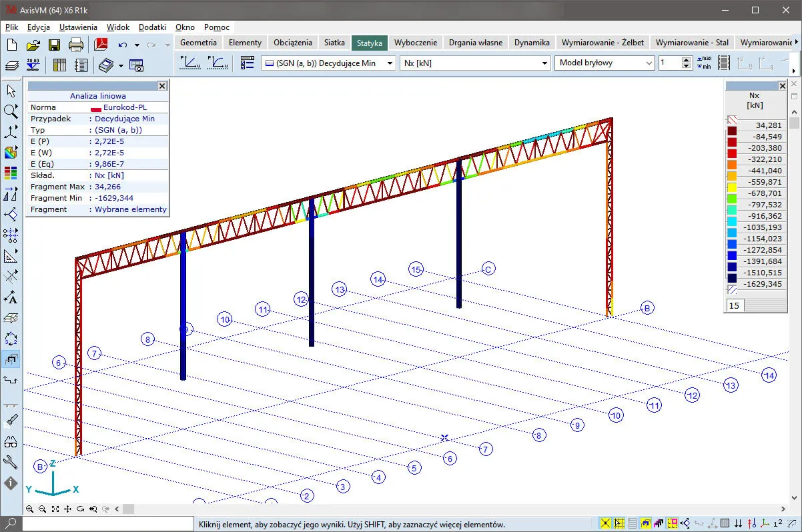Expand the Nx [kN] result component dropdown
The width and height of the screenshot is (802, 532).
coord(474,63)
